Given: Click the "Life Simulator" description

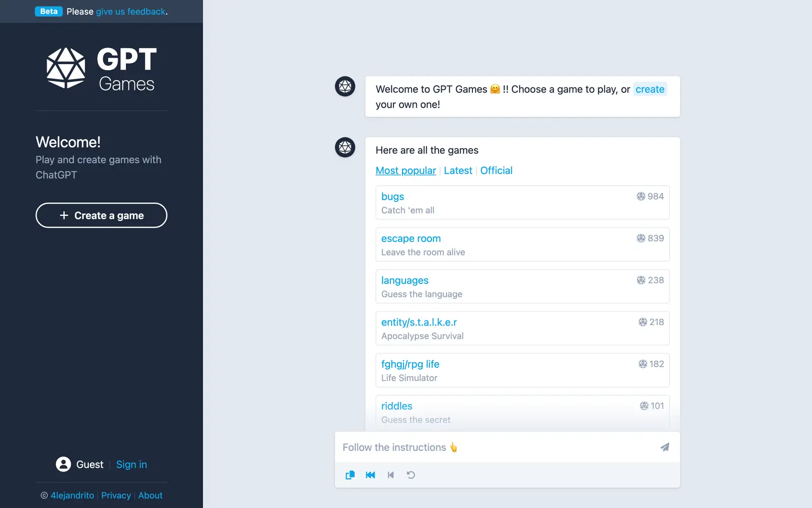Looking at the screenshot, I should click(410, 378).
